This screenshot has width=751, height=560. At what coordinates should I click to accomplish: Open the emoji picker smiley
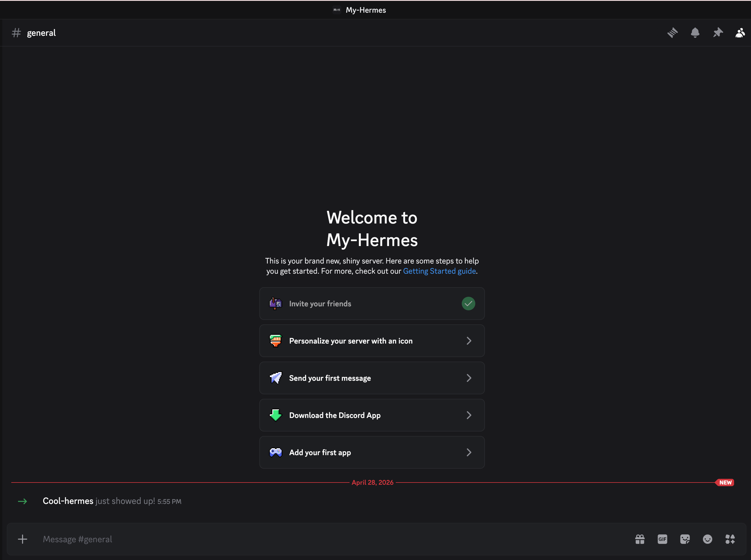coord(708,539)
